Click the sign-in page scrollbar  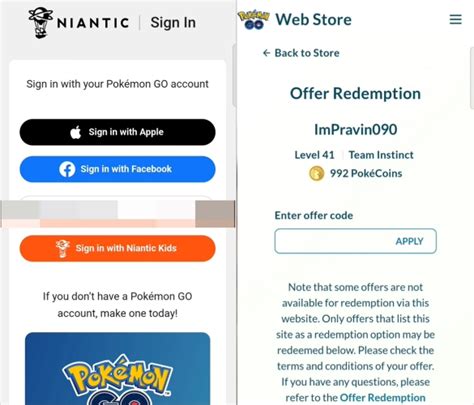pyautogui.click(x=234, y=76)
